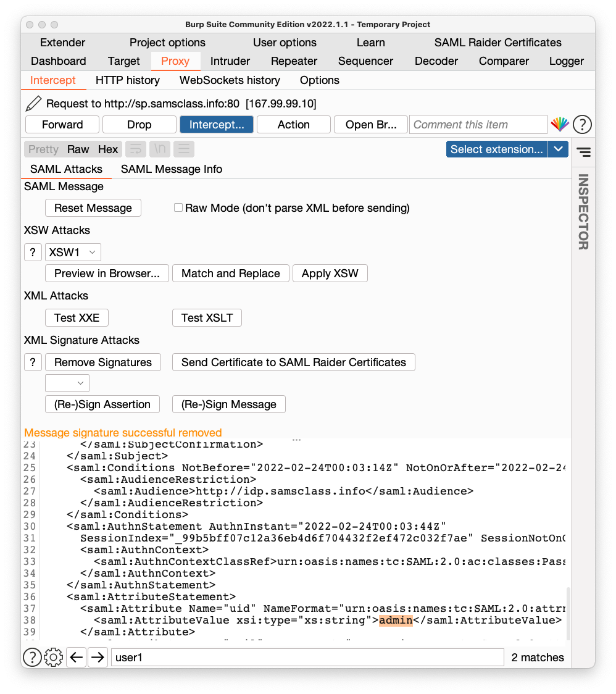Open the WebSockets history sub-tab

click(x=230, y=80)
